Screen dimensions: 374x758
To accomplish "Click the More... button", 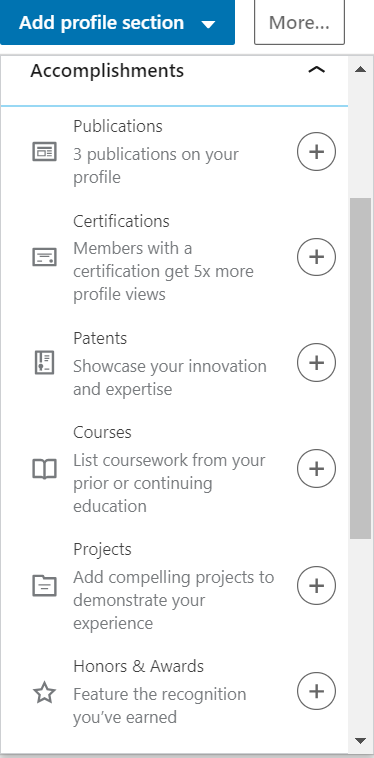I will coord(299,22).
